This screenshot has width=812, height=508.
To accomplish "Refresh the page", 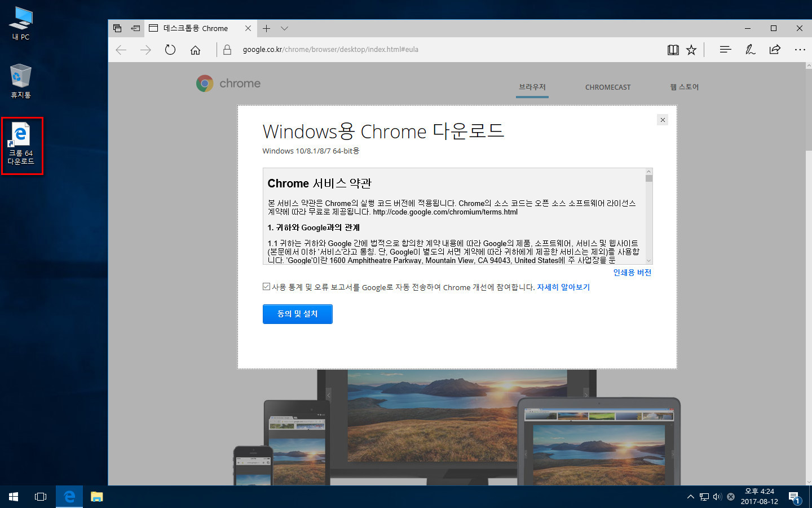I will (x=170, y=50).
